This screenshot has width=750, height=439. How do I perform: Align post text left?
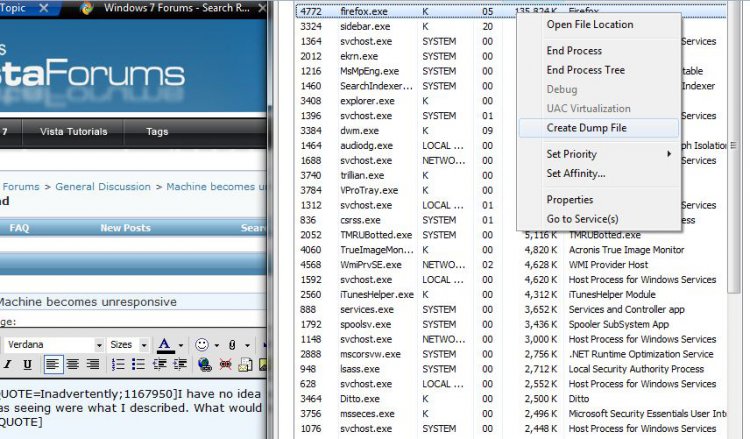point(53,364)
